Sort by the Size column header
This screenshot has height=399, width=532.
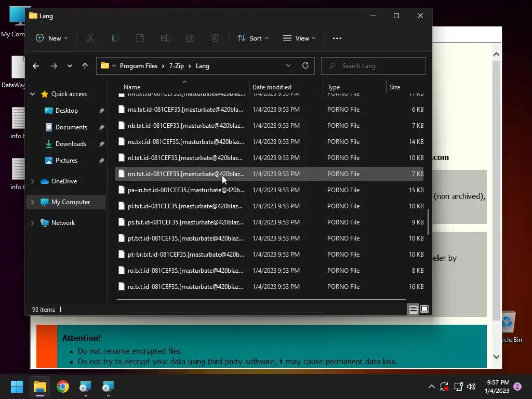[x=395, y=87]
